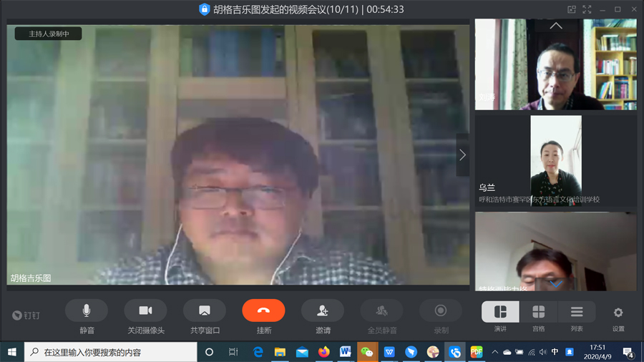This screenshot has width=644, height=362.
Task: Switch to mini floating window mode
Action: [572, 9]
